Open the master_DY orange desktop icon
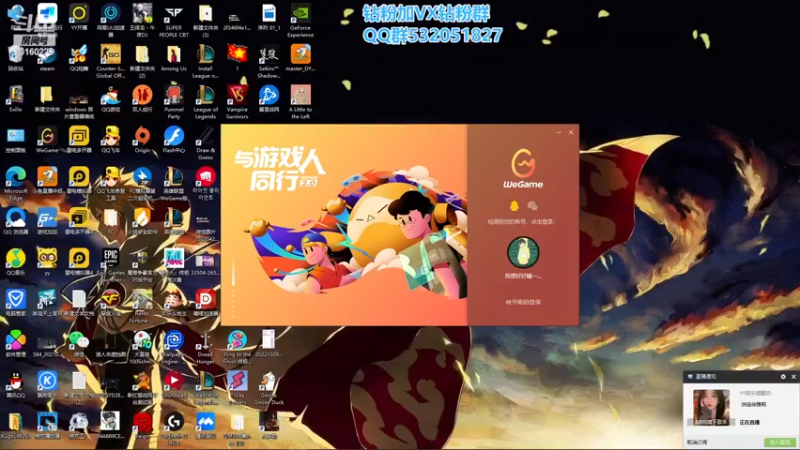The height and width of the screenshot is (450, 800). pos(300,59)
